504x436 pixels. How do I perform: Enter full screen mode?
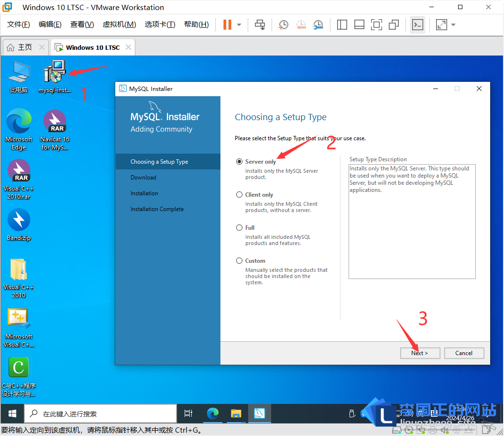tap(376, 25)
